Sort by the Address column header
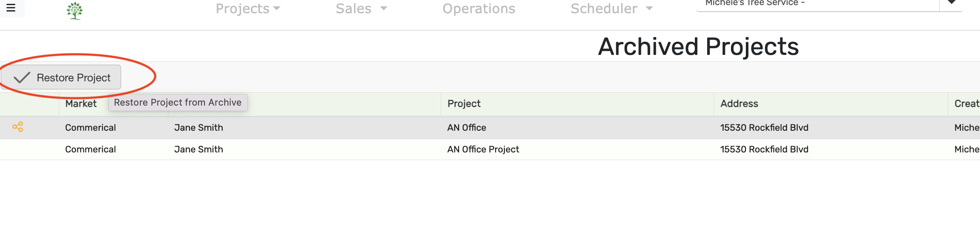 739,104
